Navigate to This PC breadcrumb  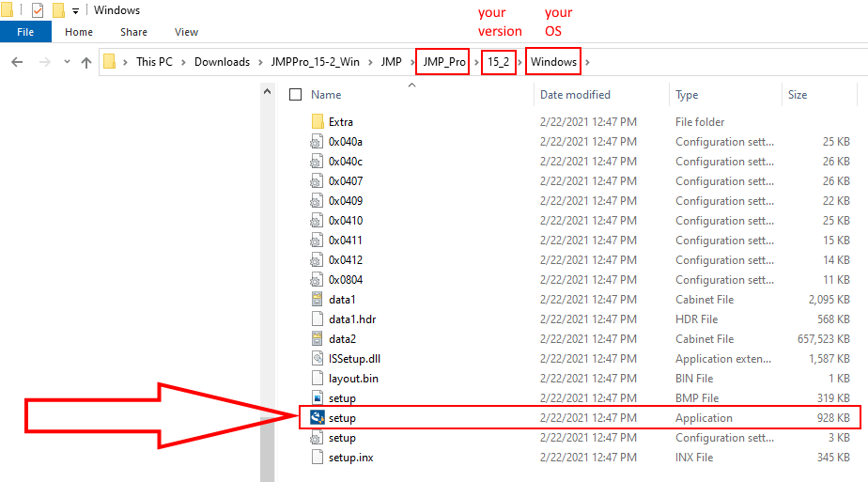coord(154,62)
